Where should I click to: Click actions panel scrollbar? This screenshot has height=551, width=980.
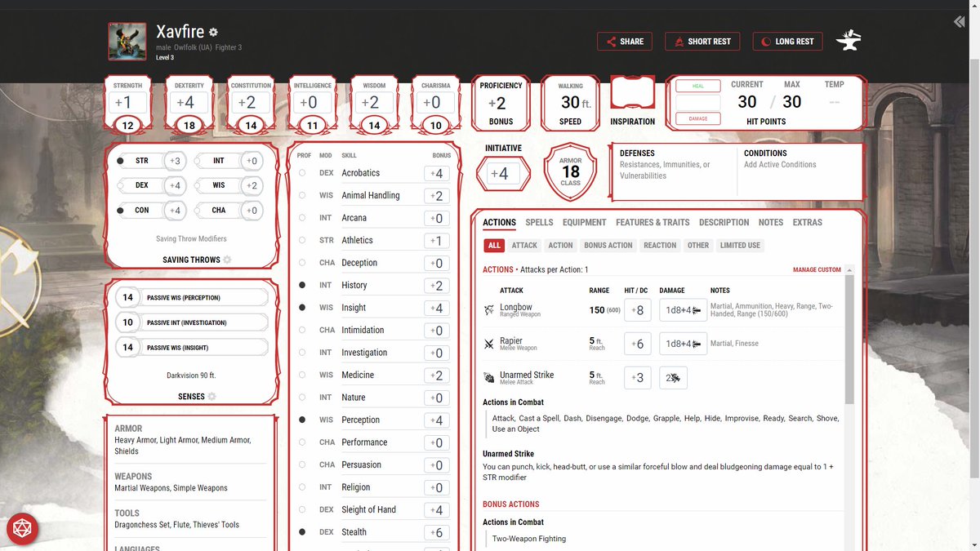(x=849, y=339)
